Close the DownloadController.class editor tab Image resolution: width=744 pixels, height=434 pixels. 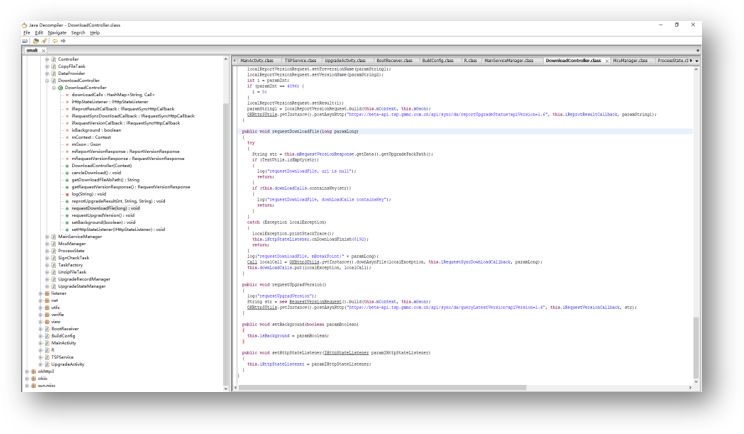[606, 61]
